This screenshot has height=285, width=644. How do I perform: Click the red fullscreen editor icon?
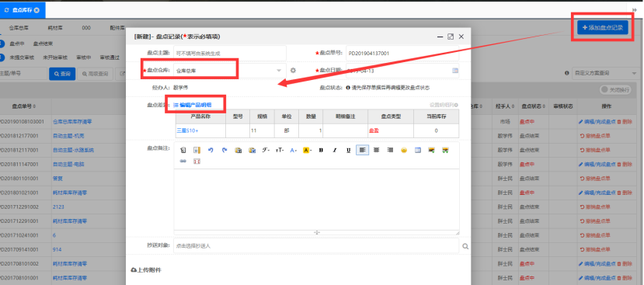(x=197, y=162)
